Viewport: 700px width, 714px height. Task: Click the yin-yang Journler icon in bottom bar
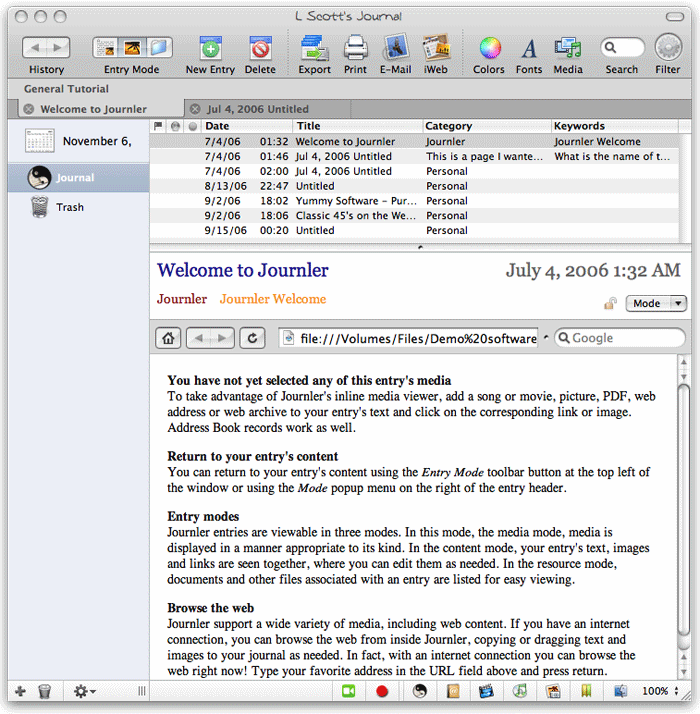[x=419, y=691]
